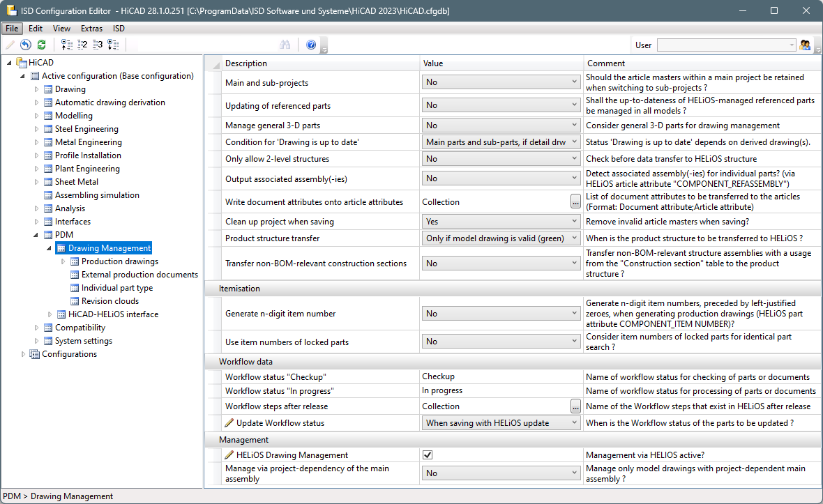
Task: Click the pencil icon beside Update Workflow status
Action: 229,422
